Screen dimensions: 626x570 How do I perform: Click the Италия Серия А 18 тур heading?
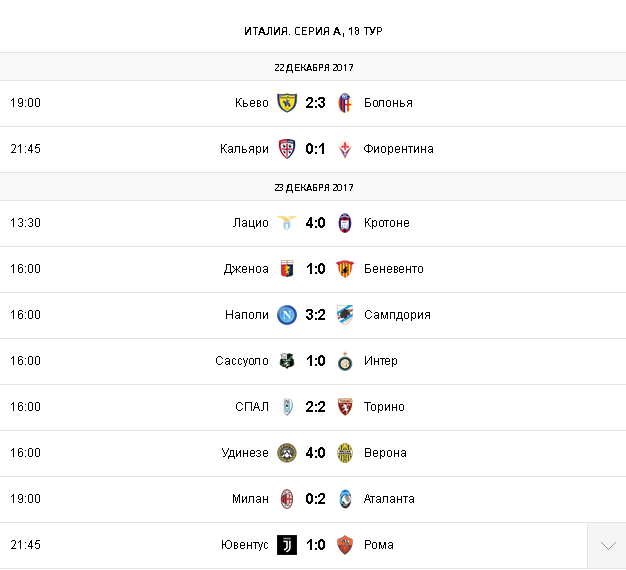313,31
